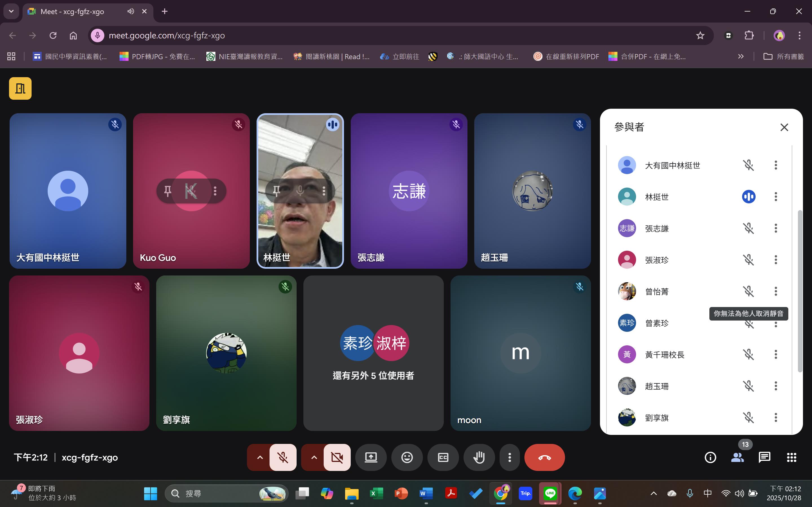Click the present screen icon

pyautogui.click(x=370, y=457)
